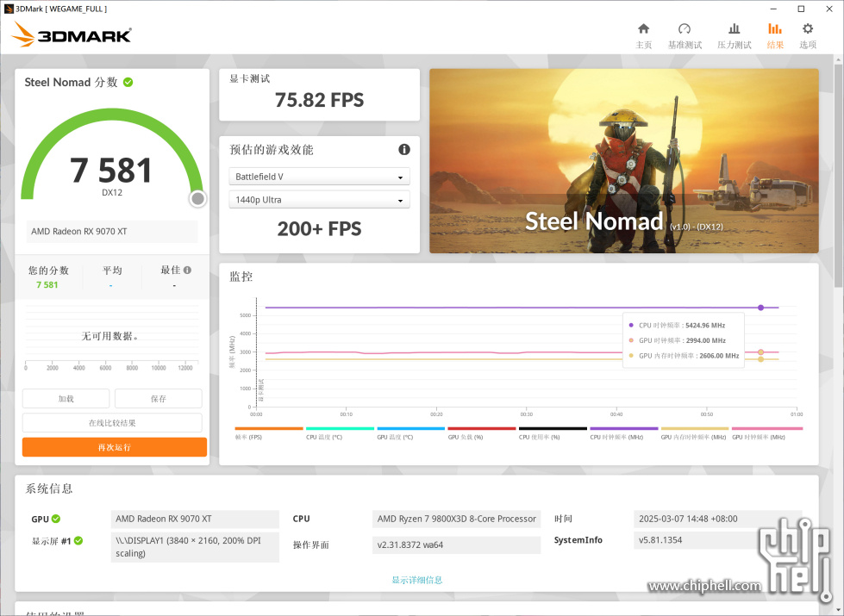The image size is (844, 616).
Task: Click 3DMark app icon in title bar
Action: point(9,9)
